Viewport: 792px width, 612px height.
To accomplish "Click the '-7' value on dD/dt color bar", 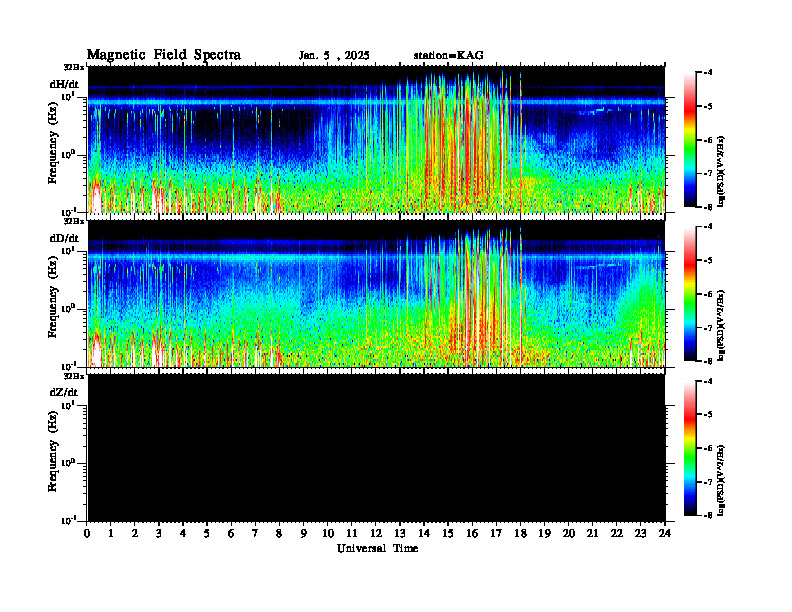I will pyautogui.click(x=709, y=327).
